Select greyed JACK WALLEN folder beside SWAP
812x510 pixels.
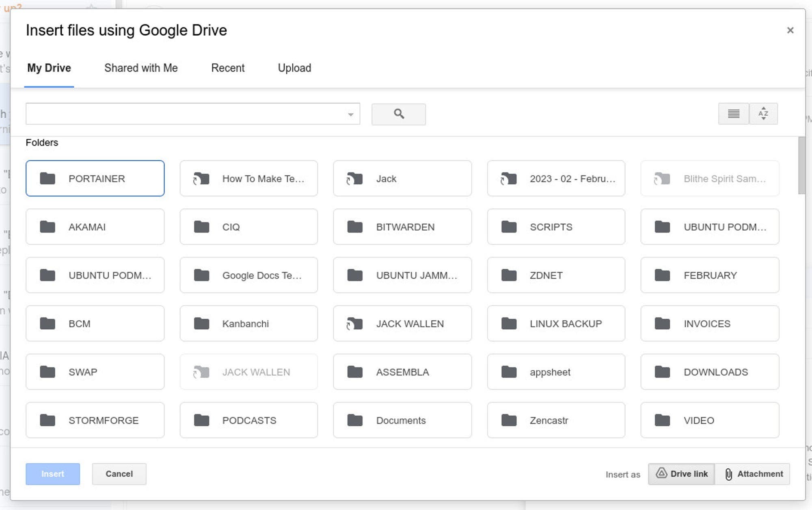[249, 372]
